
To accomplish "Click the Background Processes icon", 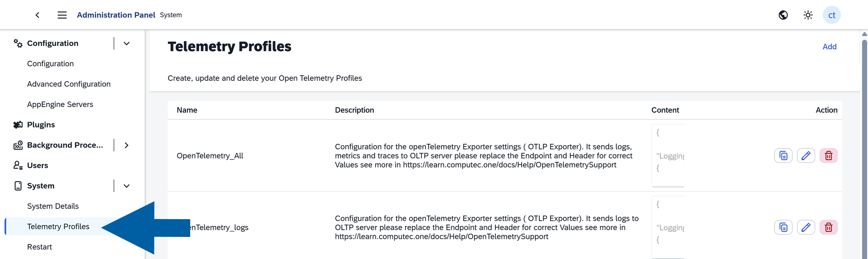I will coord(18,145).
